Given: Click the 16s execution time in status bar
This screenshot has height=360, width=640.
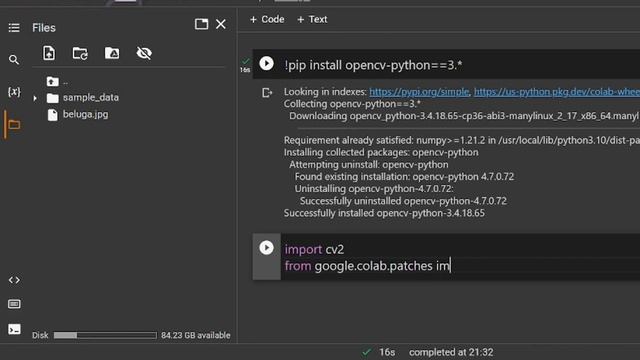Looking at the screenshot, I should (387, 352).
